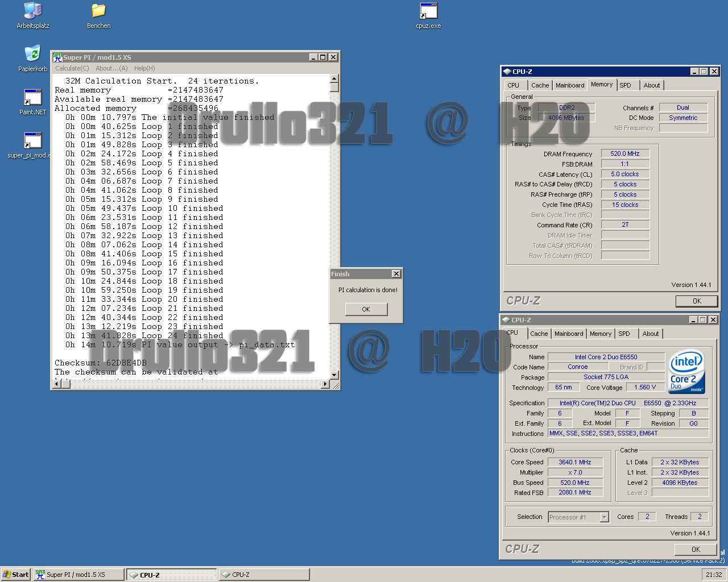Switch to Mainboard tab in bottom CPU-Z window

pos(569,334)
